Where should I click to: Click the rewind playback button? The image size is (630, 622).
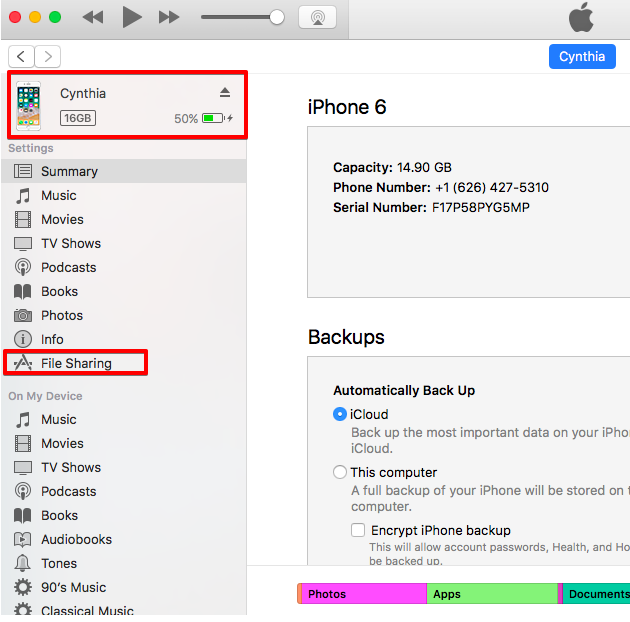click(x=93, y=17)
